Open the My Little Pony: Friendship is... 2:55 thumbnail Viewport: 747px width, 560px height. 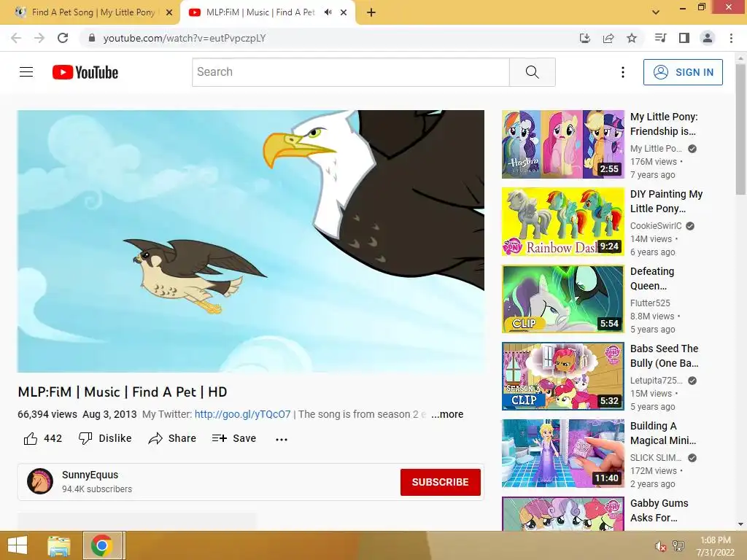pos(562,144)
